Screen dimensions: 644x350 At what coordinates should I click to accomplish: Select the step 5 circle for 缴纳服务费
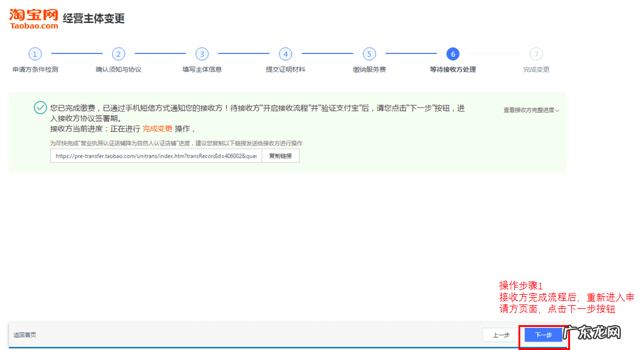click(x=369, y=54)
